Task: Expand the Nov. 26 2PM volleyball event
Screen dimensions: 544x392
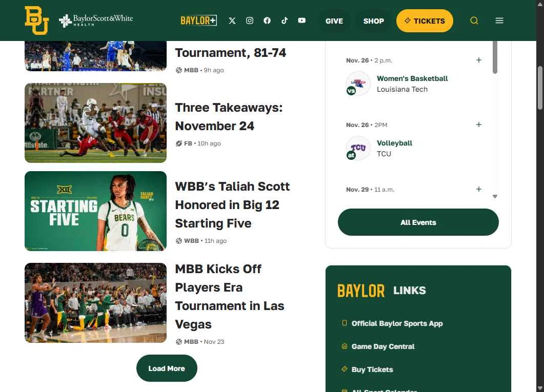Action: click(478, 125)
